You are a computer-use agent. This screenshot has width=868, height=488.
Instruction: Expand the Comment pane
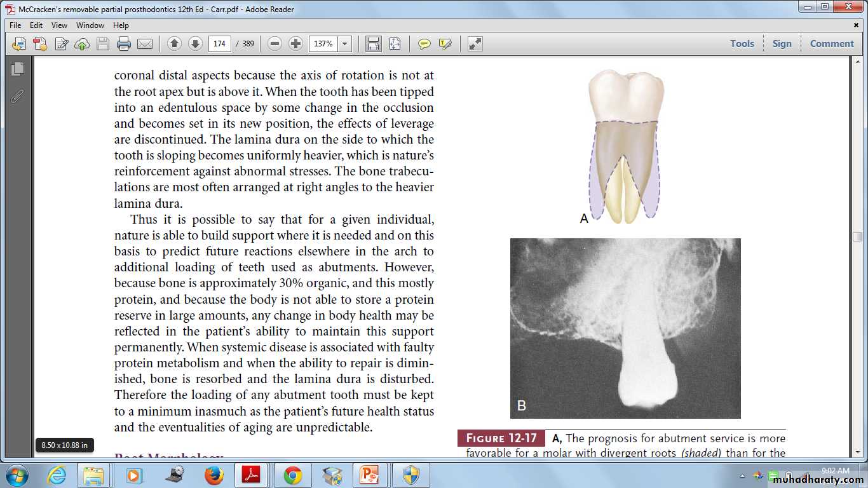click(x=831, y=44)
